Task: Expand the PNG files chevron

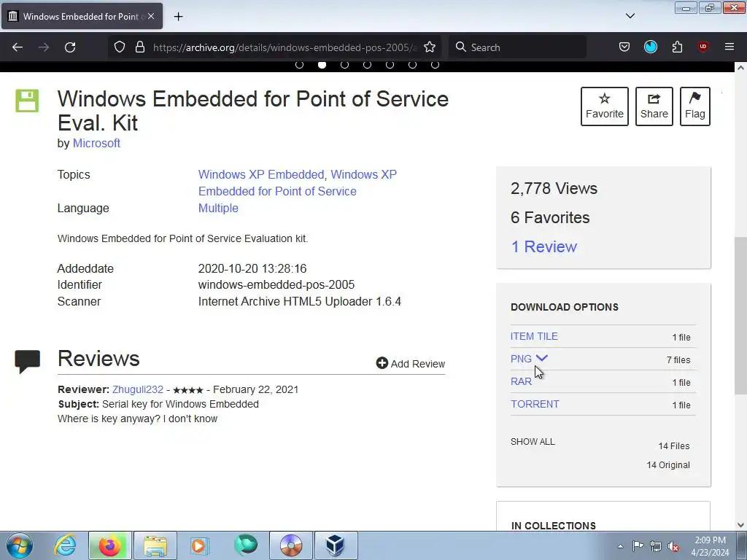Action: click(542, 358)
